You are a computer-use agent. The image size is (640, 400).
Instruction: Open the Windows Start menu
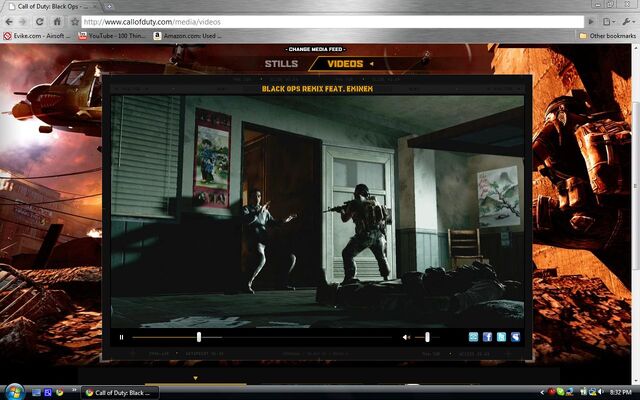(x=15, y=393)
